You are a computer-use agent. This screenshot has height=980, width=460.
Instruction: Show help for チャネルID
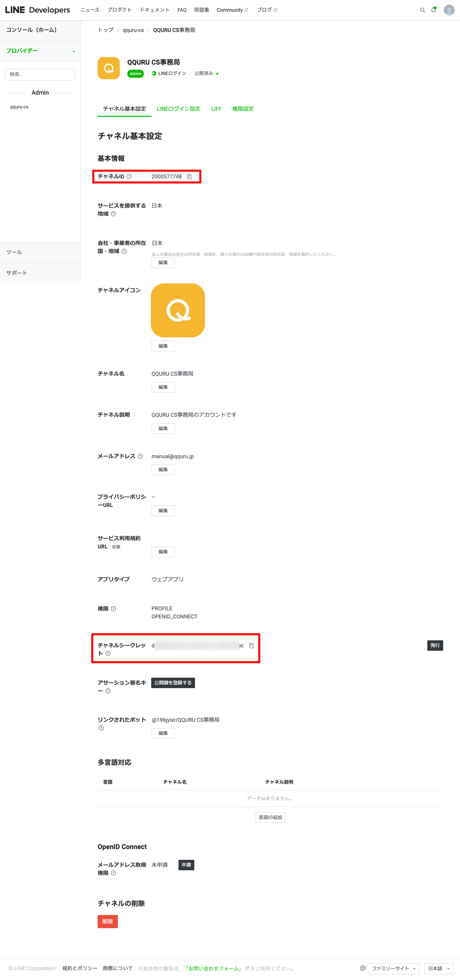point(129,176)
